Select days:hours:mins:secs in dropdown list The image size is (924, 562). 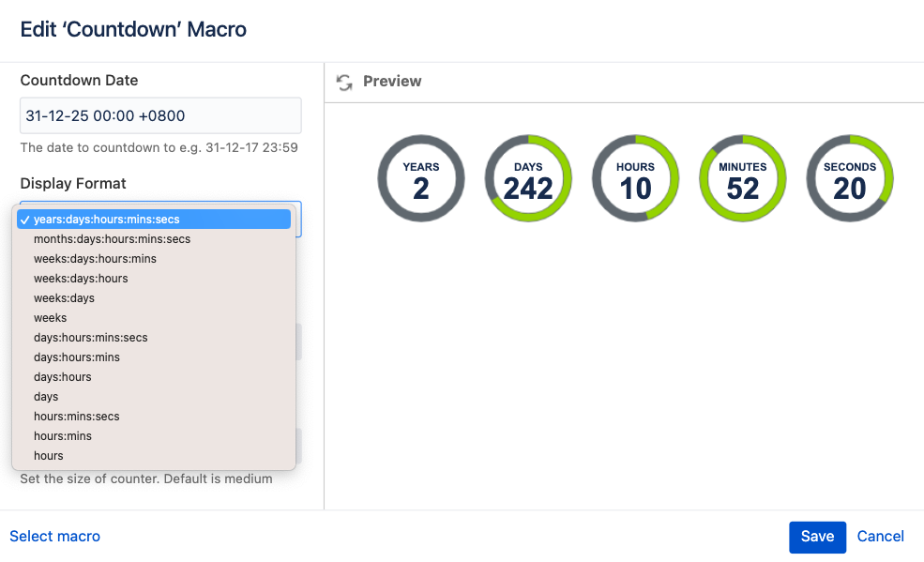pos(90,338)
